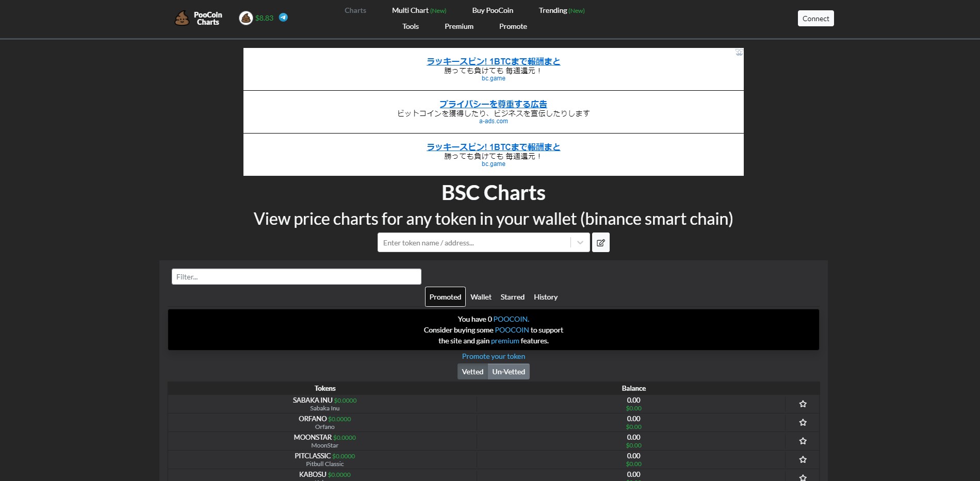Open Multi Chart from the navigation
Screen dimensions: 980x481
(419, 10)
